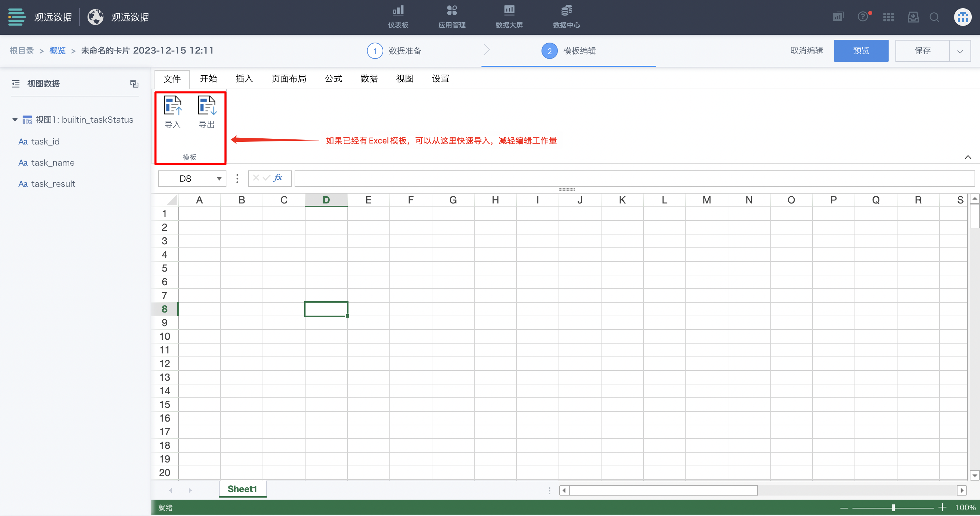This screenshot has height=516, width=980.
Task: Click the fx insert function button
Action: [x=278, y=178]
